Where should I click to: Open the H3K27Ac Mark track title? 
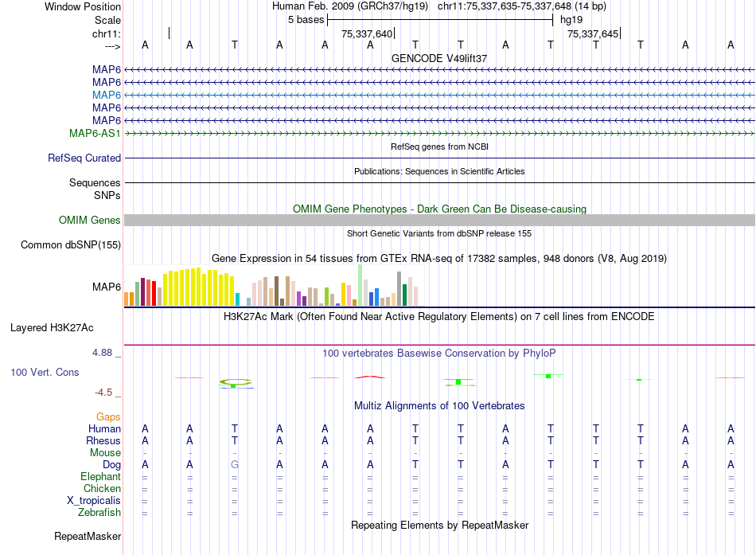[439, 317]
